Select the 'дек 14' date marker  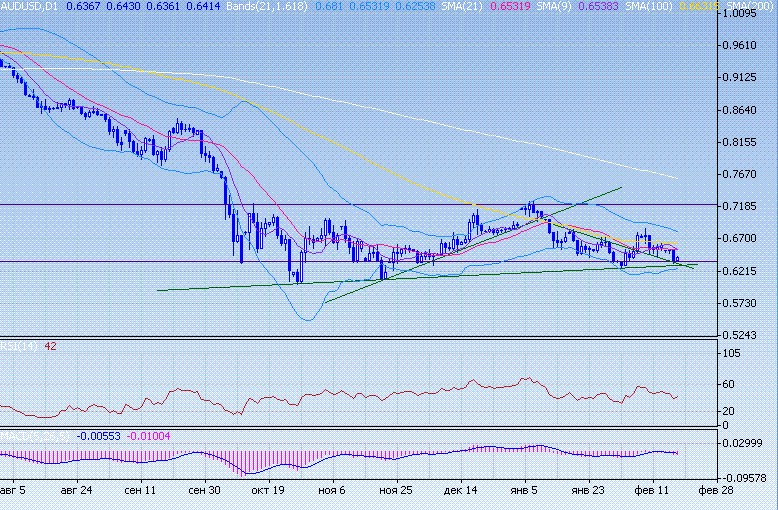point(460,491)
